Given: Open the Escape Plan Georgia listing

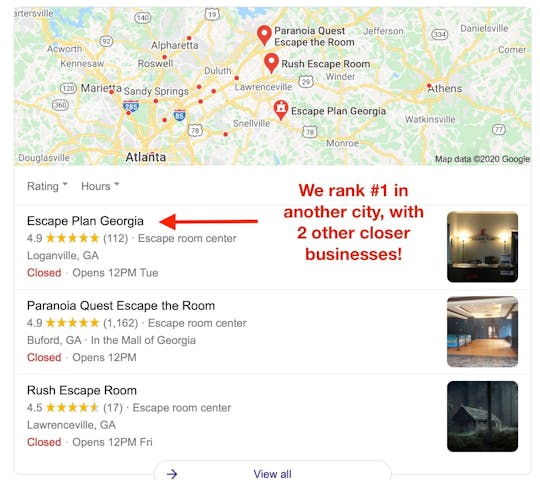Looking at the screenshot, I should click(x=85, y=221).
